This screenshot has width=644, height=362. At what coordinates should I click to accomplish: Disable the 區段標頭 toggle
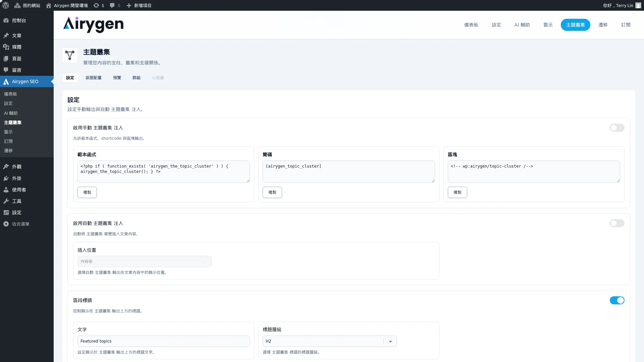coord(617,300)
